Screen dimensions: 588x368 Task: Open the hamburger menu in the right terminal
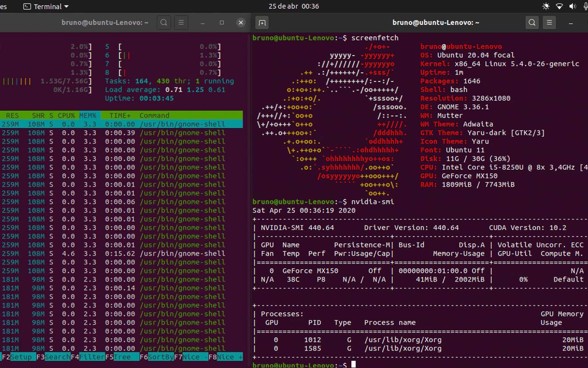click(x=549, y=23)
